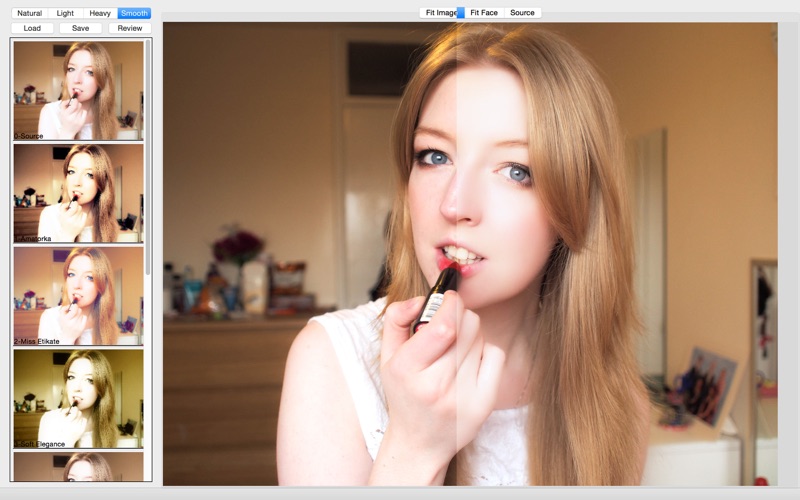The image size is (800, 500).
Task: Select the Natural preset tab
Action: pyautogui.click(x=30, y=13)
